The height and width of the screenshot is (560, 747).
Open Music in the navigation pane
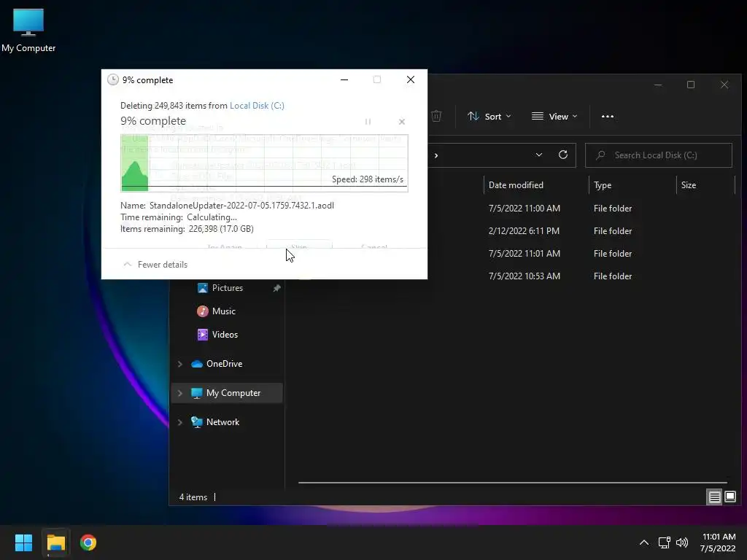pyautogui.click(x=224, y=311)
